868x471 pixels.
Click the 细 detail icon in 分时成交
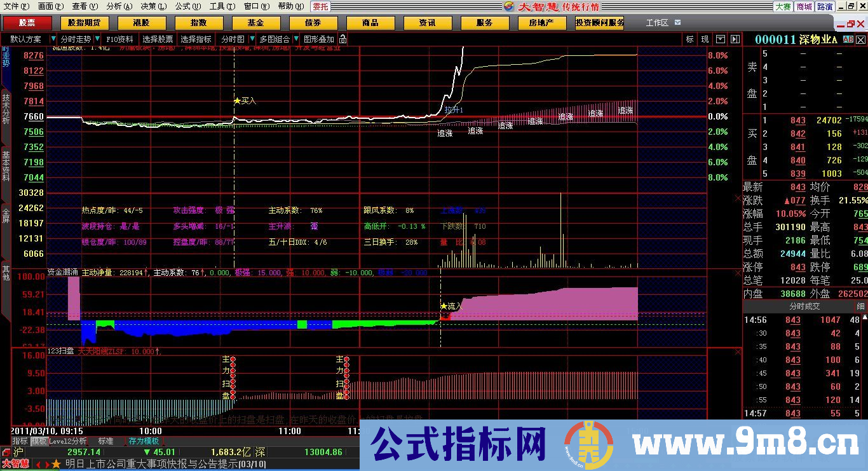point(860,306)
